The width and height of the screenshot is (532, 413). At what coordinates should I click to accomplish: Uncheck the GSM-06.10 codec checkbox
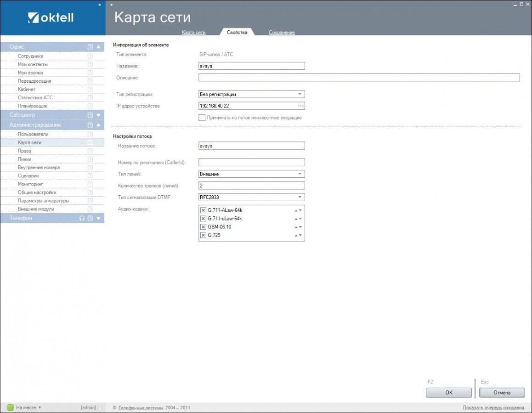(x=203, y=227)
